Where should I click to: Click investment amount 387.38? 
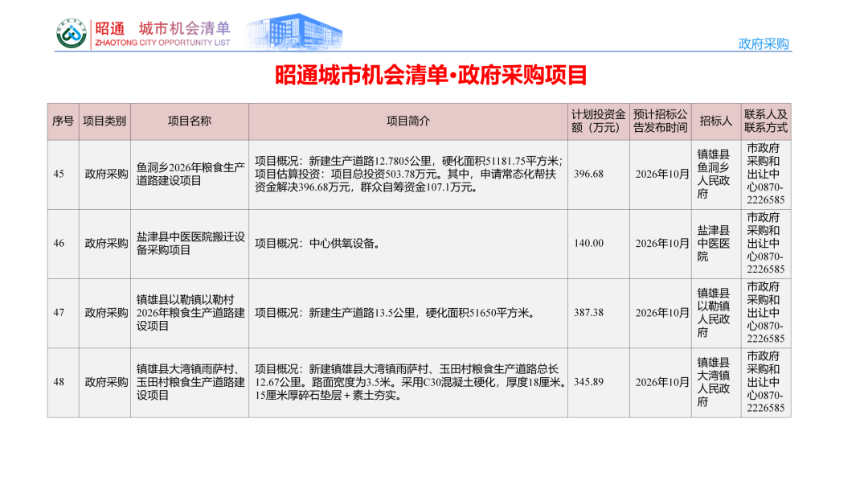click(588, 312)
